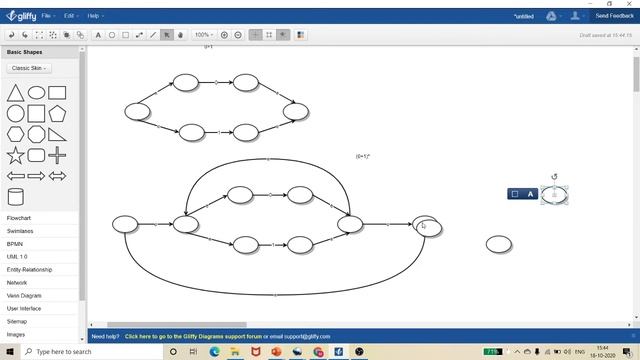Select the ellipse drawing tool in toolbar
The width and height of the screenshot is (640, 360).
pos(112,35)
